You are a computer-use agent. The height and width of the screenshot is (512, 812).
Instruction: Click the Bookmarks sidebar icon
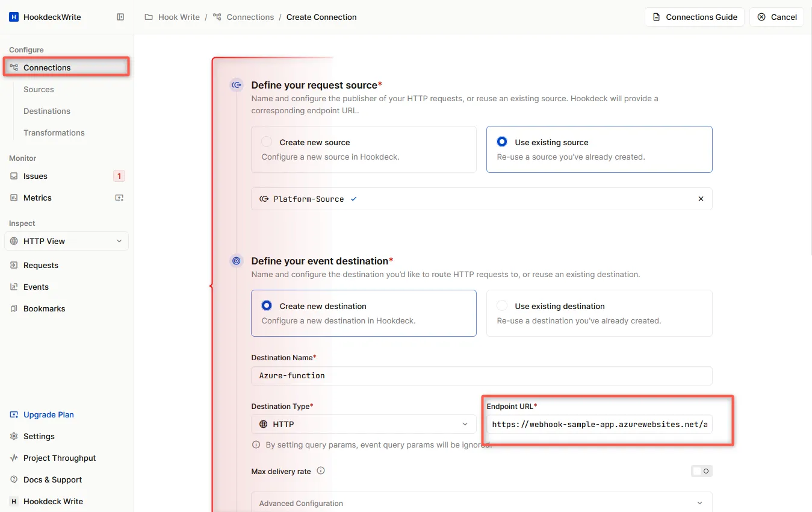click(14, 308)
